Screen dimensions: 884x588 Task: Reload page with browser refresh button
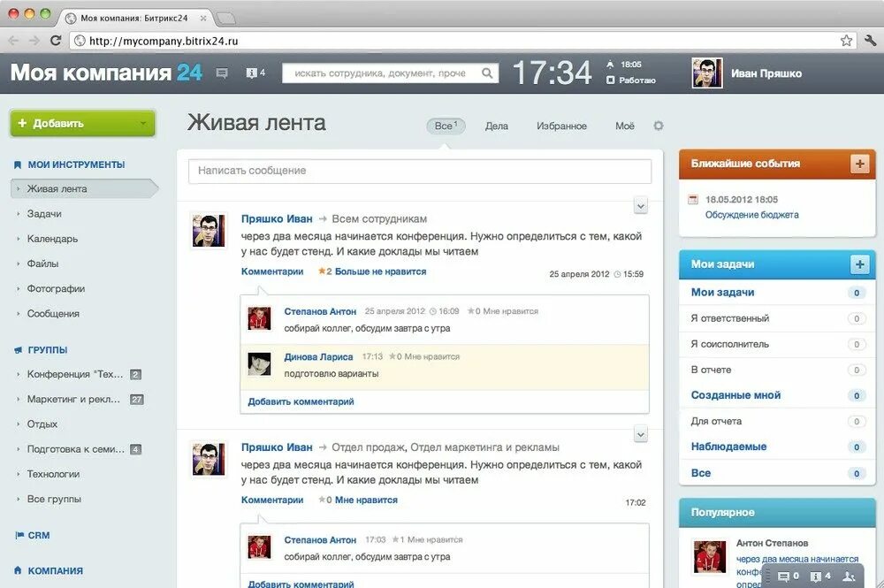click(x=55, y=41)
